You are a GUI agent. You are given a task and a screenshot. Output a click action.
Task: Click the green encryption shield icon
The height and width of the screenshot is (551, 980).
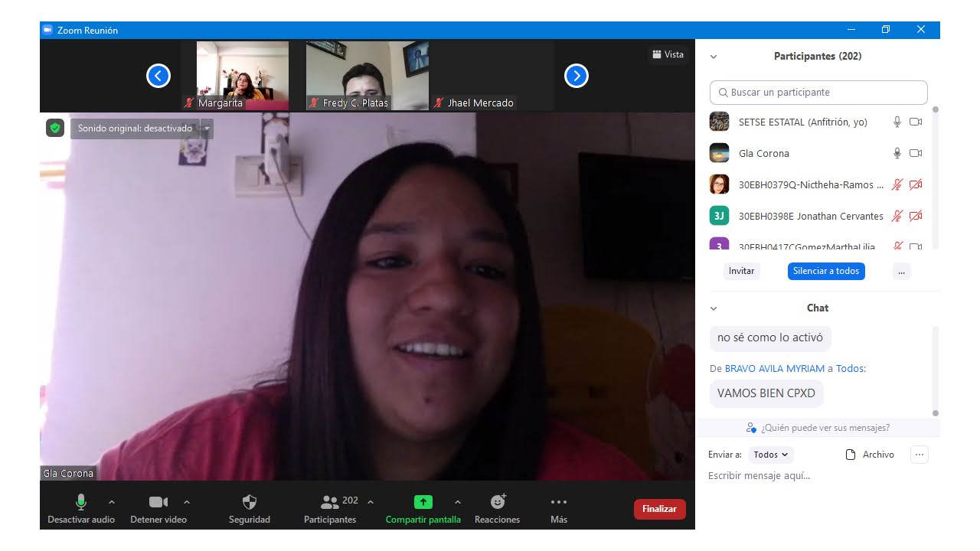(54, 128)
